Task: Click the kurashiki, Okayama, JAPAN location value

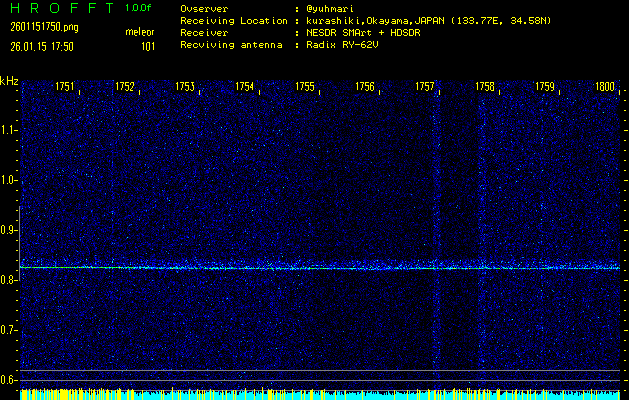Action: click(x=428, y=21)
